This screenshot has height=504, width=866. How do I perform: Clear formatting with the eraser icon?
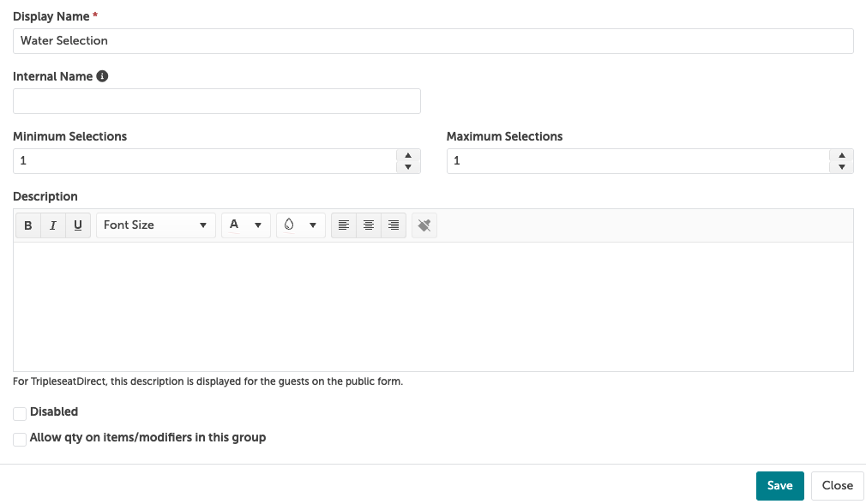pyautogui.click(x=424, y=225)
